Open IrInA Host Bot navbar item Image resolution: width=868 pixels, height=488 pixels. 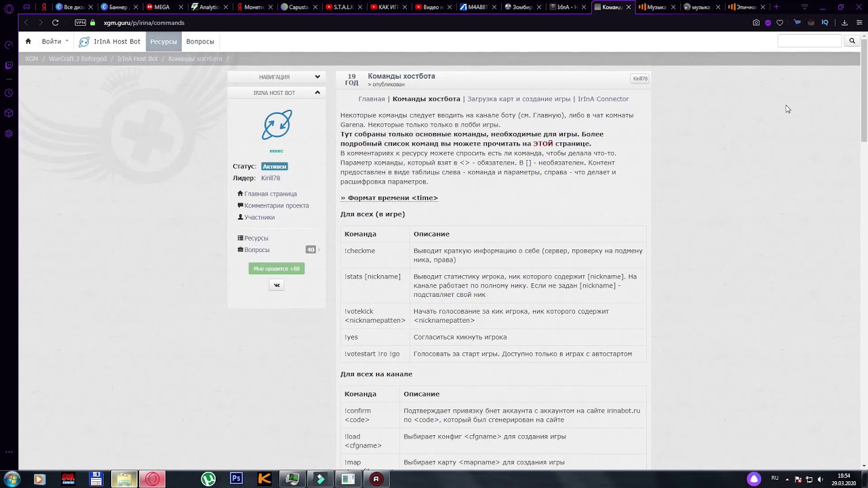click(x=110, y=41)
